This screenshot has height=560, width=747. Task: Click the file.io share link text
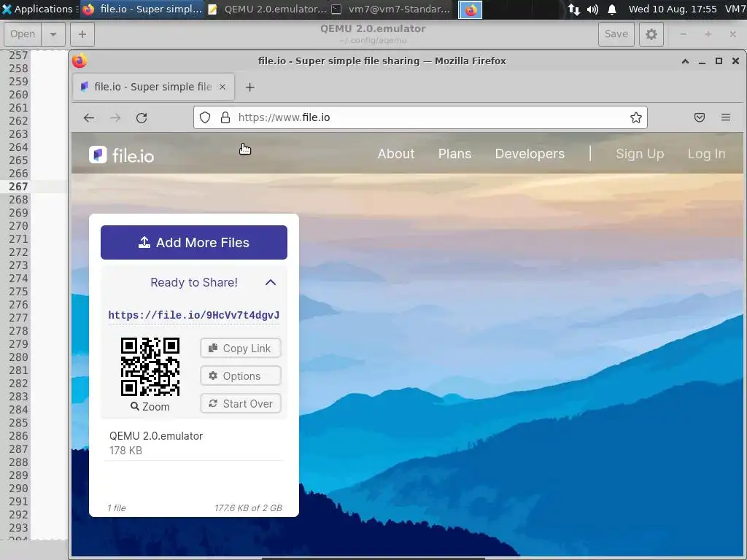point(194,315)
